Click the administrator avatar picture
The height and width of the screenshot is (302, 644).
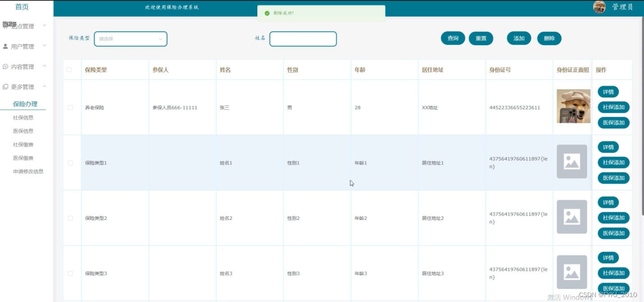tap(599, 7)
